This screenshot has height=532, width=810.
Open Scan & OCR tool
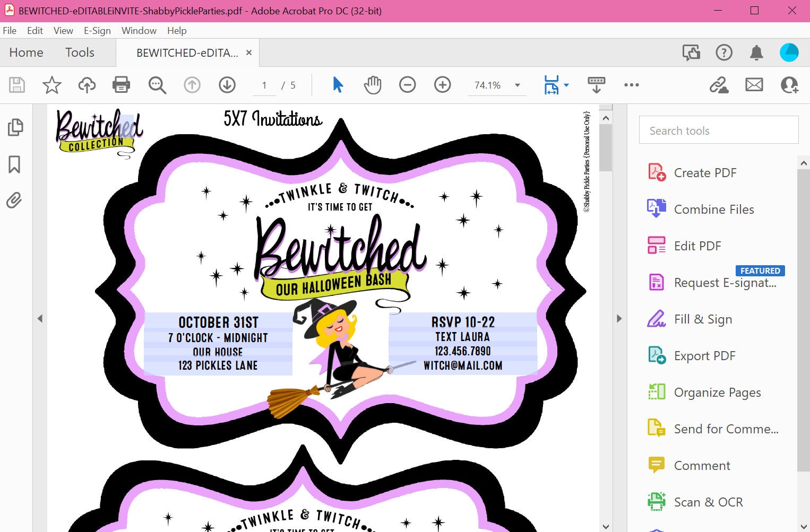click(x=695, y=502)
